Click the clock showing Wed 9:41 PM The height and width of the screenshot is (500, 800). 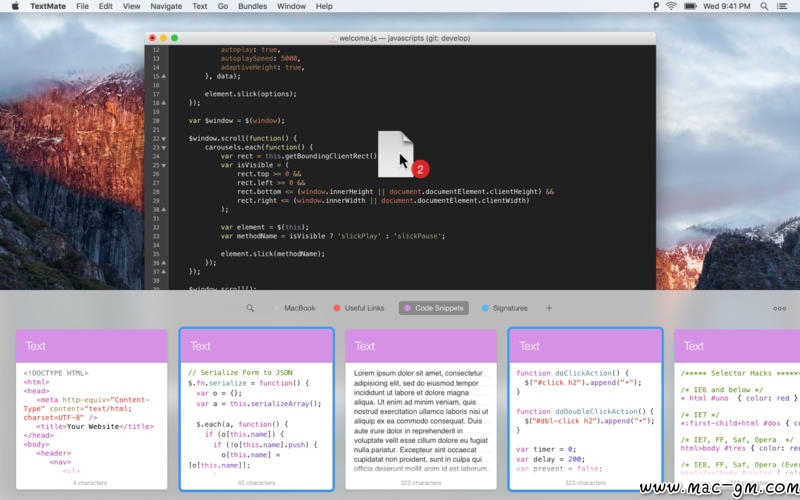727,6
